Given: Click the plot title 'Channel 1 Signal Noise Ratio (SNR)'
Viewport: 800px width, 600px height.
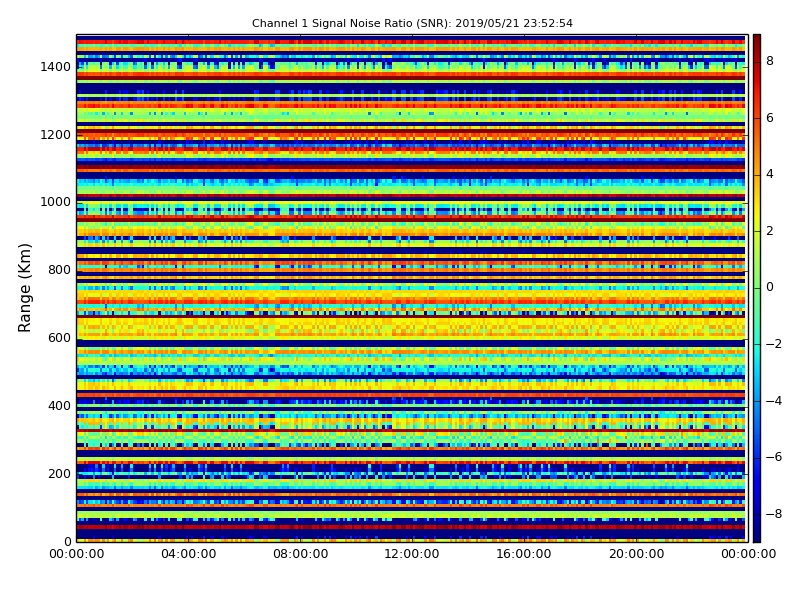Looking at the screenshot, I should pos(412,23).
